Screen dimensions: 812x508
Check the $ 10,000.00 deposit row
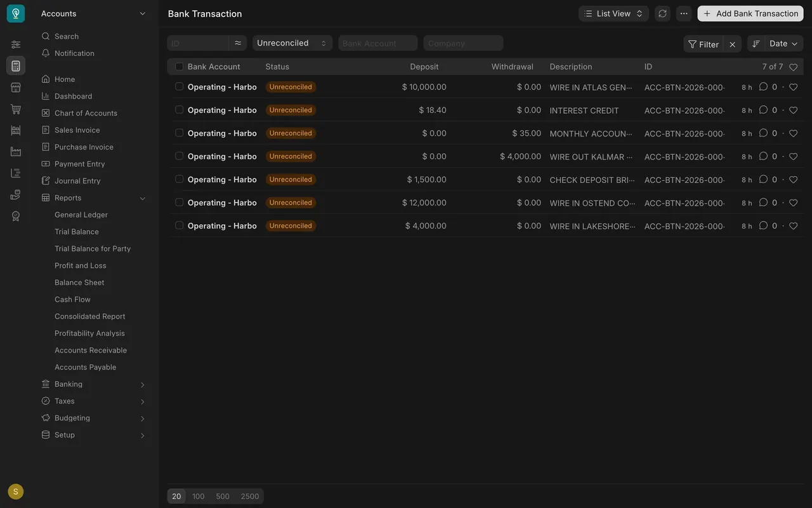[179, 86]
